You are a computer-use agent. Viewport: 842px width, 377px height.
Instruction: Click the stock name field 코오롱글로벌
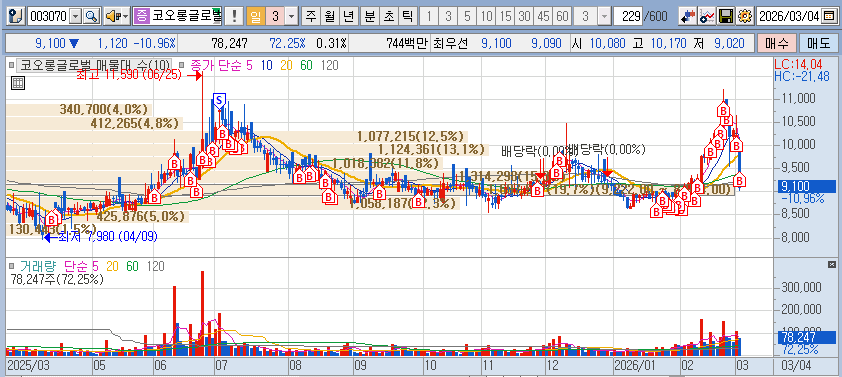(x=186, y=17)
